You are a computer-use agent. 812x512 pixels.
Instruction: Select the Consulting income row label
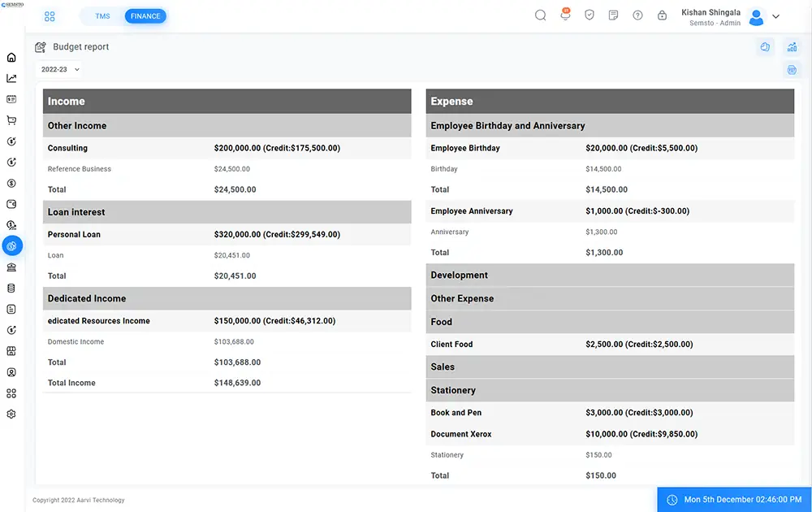pyautogui.click(x=67, y=148)
